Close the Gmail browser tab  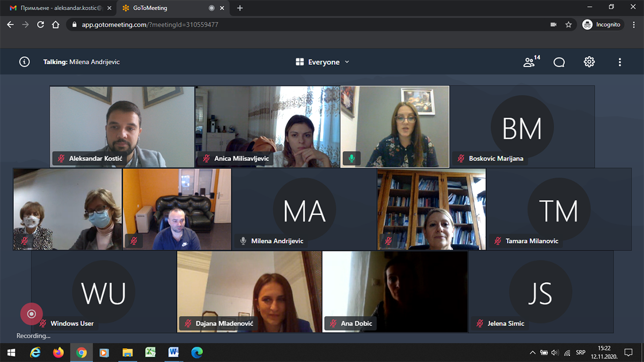108,8
